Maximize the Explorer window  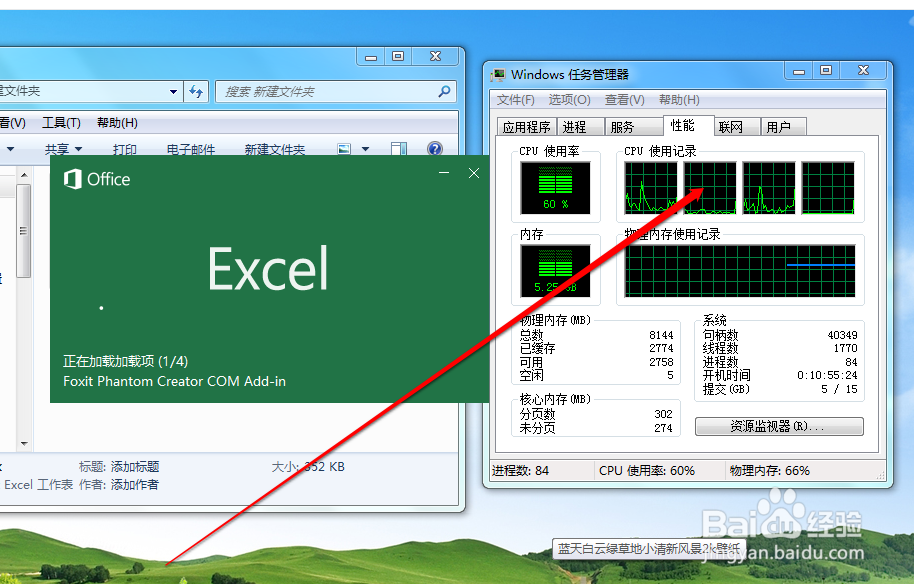coord(398,57)
